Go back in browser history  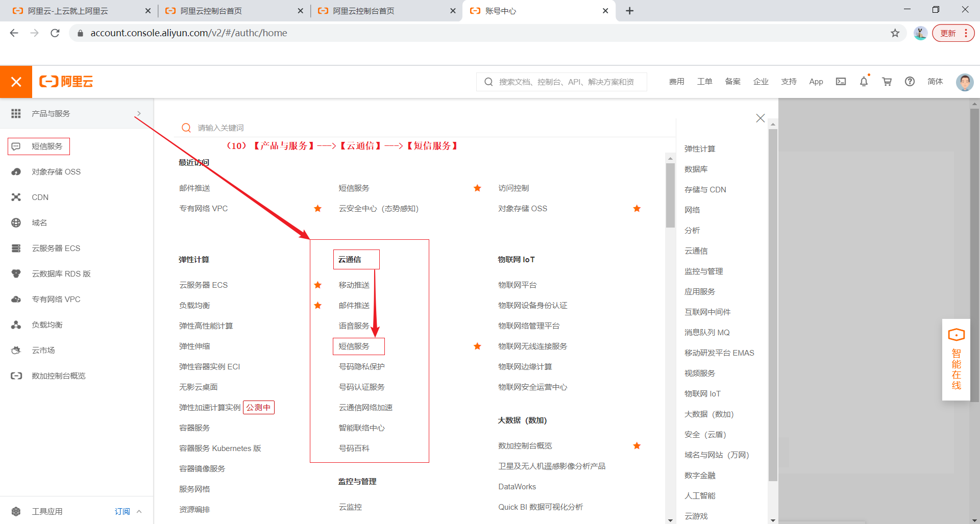coord(14,33)
